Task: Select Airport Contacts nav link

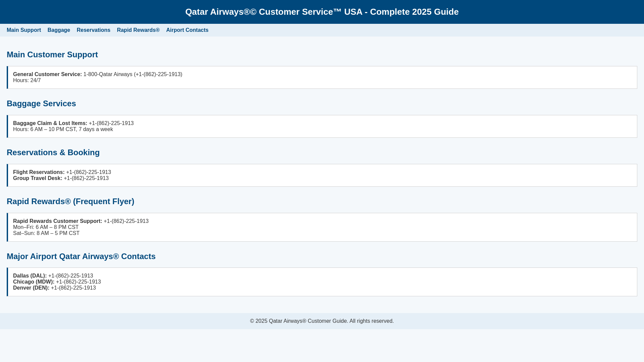Action: (187, 30)
